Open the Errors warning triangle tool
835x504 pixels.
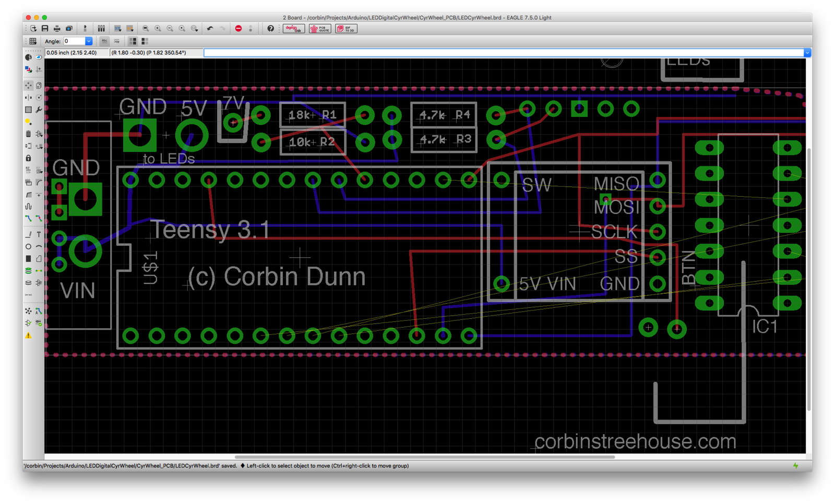pos(28,335)
